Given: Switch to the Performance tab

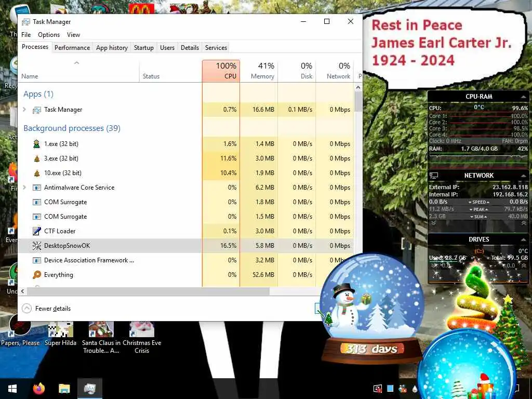Looking at the screenshot, I should pyautogui.click(x=72, y=48).
